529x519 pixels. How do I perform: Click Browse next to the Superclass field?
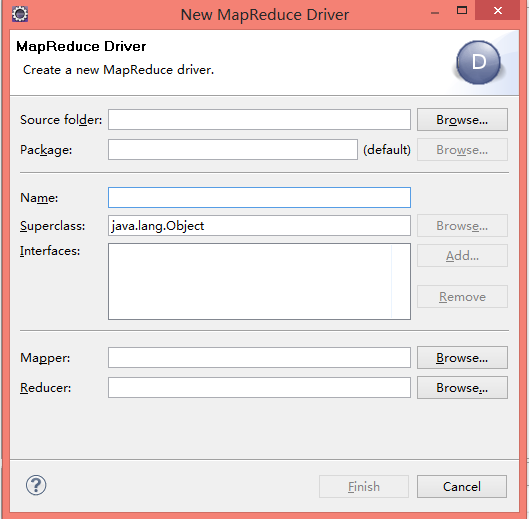pos(462,225)
